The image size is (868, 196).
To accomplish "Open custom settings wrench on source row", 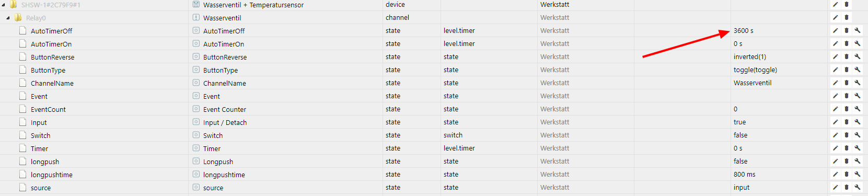I will [858, 188].
